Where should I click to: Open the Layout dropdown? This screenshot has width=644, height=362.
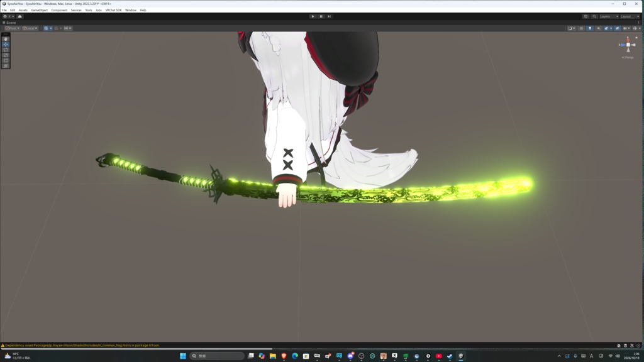(630, 16)
